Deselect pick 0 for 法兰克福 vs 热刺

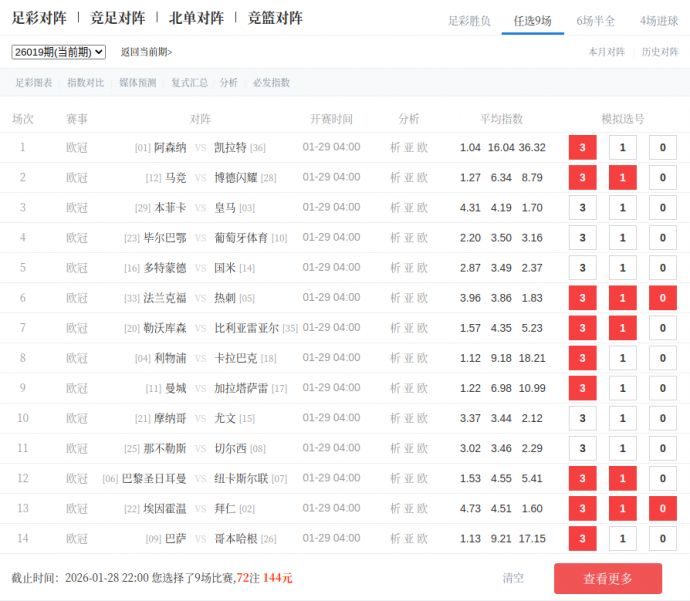click(662, 298)
